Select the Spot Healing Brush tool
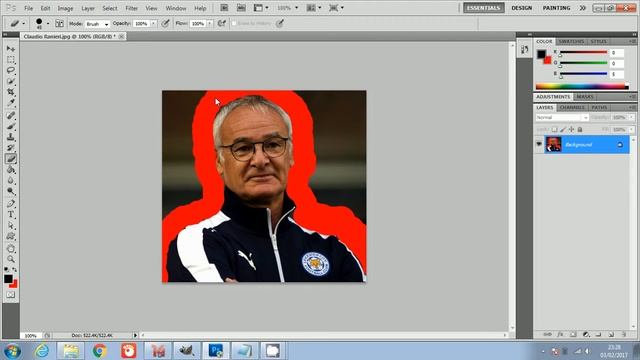 (11, 116)
